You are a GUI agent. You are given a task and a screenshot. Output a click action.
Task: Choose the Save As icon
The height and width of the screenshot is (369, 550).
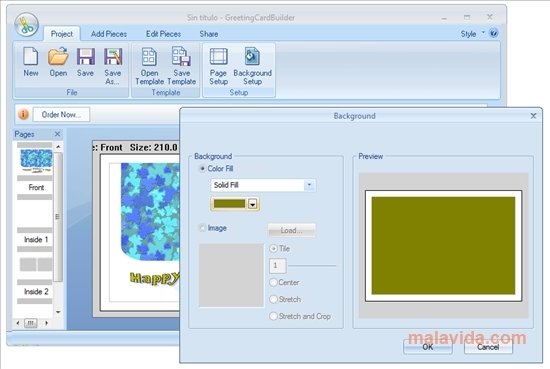(113, 56)
